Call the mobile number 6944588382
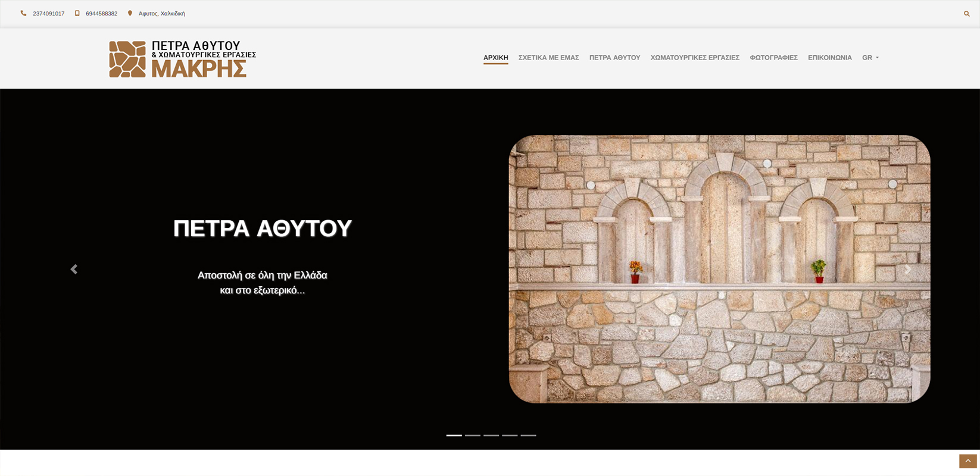The image size is (980, 476). (101, 14)
